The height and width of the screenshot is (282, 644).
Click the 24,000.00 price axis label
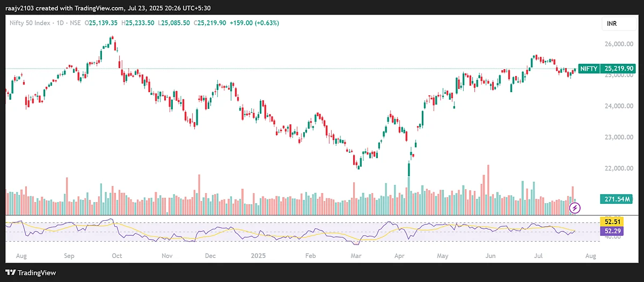click(619, 106)
